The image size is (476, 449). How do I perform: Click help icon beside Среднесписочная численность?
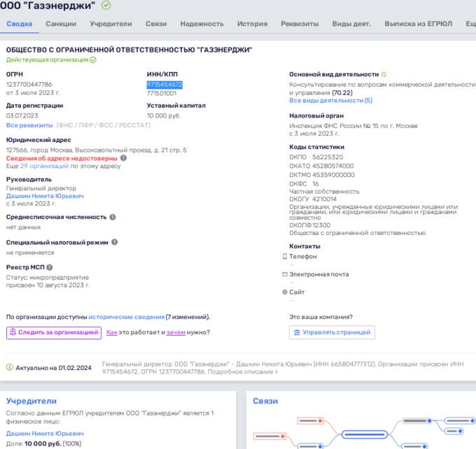pyautogui.click(x=111, y=217)
